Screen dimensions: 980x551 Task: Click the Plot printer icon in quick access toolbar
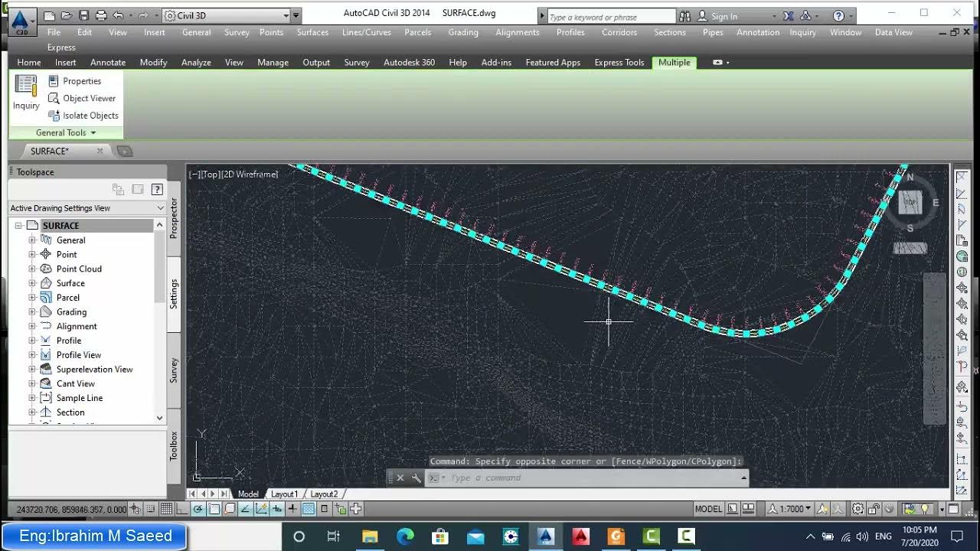click(x=100, y=15)
